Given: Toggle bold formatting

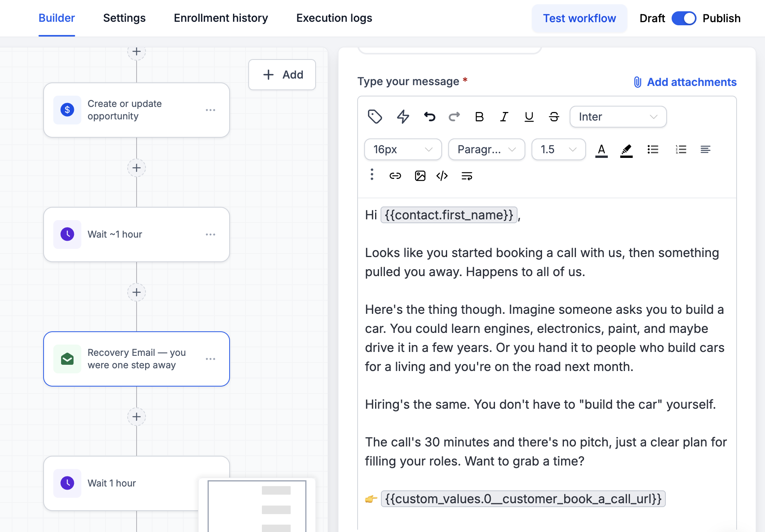Looking at the screenshot, I should tap(479, 117).
